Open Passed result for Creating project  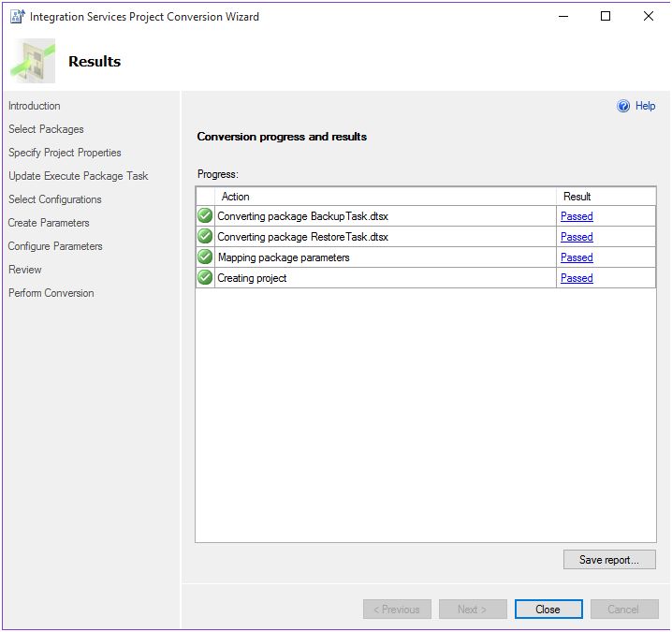coord(577,278)
